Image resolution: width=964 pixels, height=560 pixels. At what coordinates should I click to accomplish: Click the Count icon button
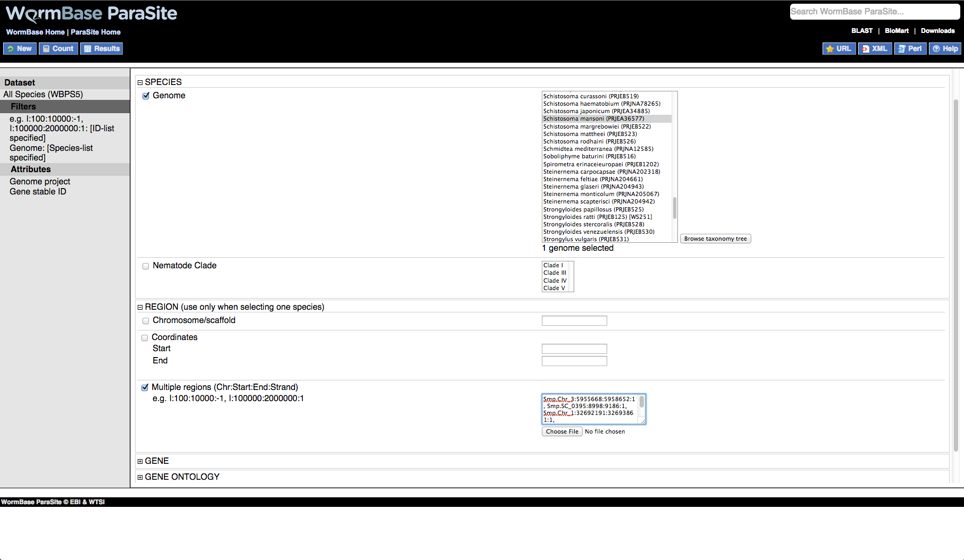(58, 49)
